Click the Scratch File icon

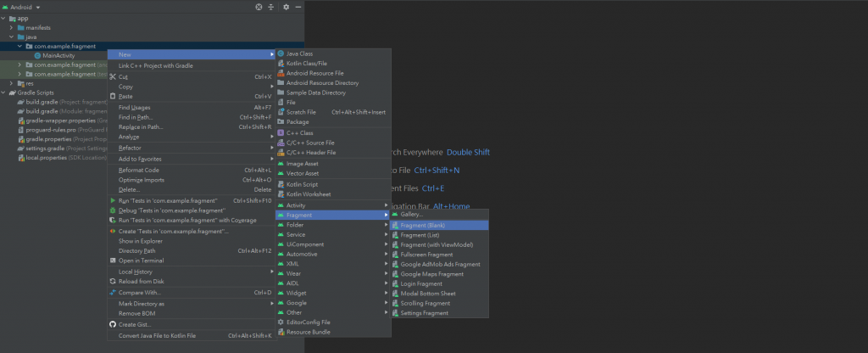click(x=281, y=112)
